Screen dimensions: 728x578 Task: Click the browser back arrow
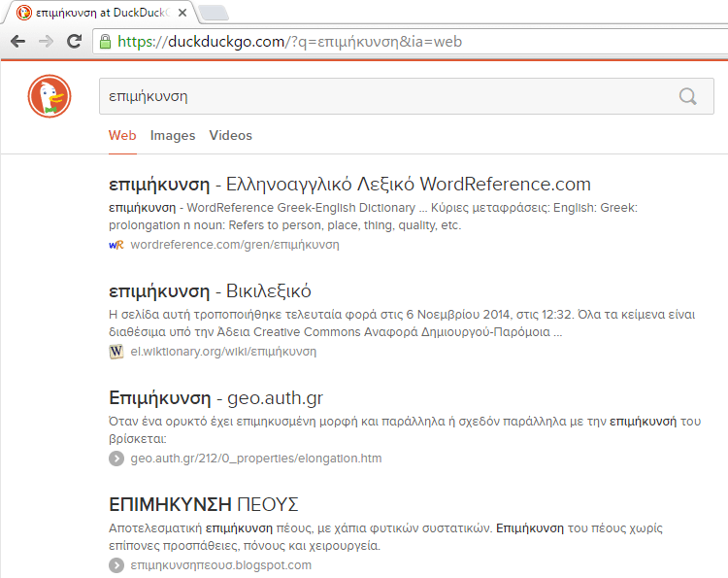[x=18, y=42]
